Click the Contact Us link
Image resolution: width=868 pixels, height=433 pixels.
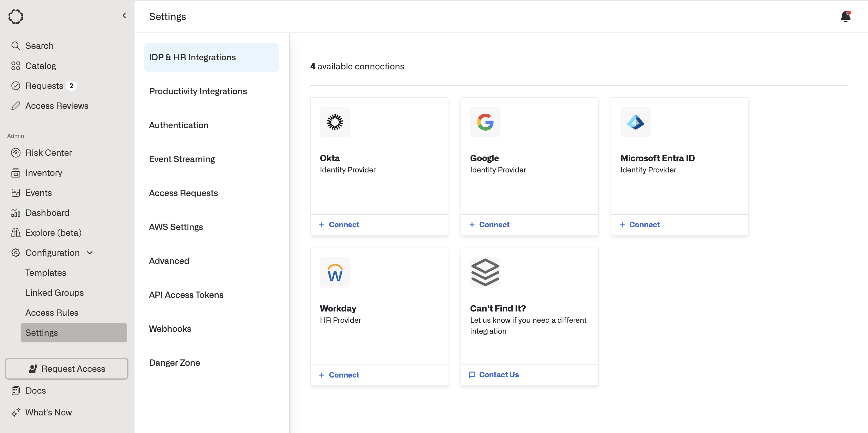point(494,375)
